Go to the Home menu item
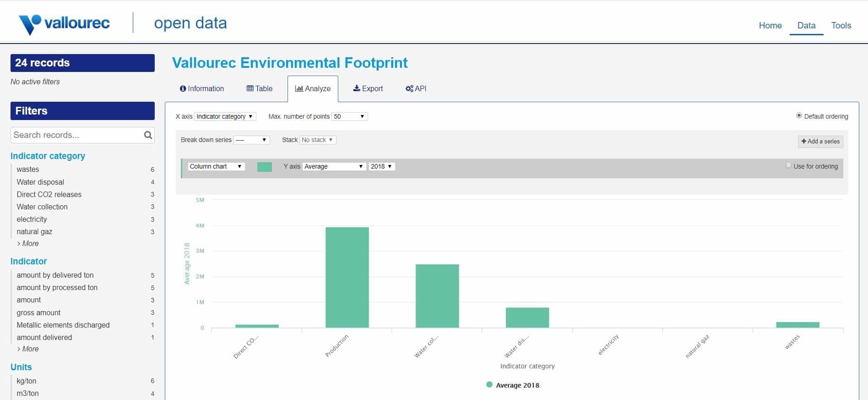The width and height of the screenshot is (868, 400). (x=770, y=26)
